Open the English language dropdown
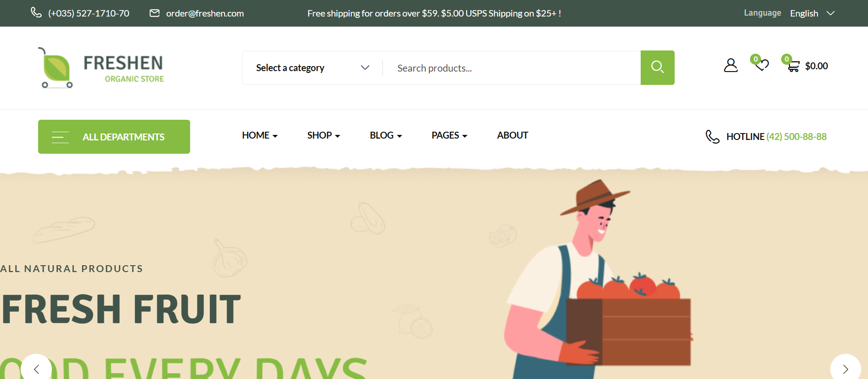 coord(812,13)
